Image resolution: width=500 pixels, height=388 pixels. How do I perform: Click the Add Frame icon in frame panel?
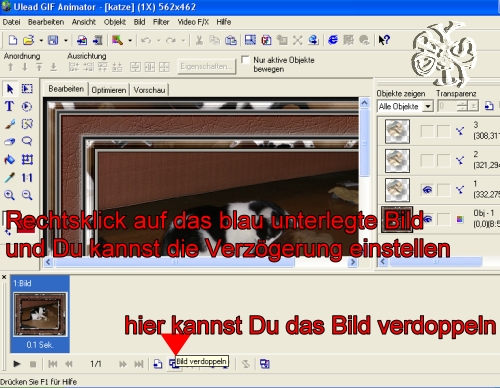[158, 364]
